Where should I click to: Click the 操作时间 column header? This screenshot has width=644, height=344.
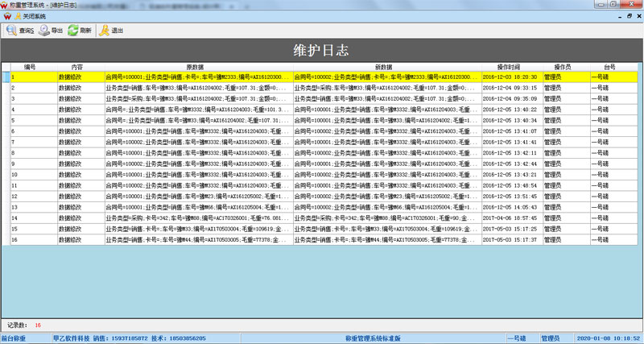click(509, 66)
